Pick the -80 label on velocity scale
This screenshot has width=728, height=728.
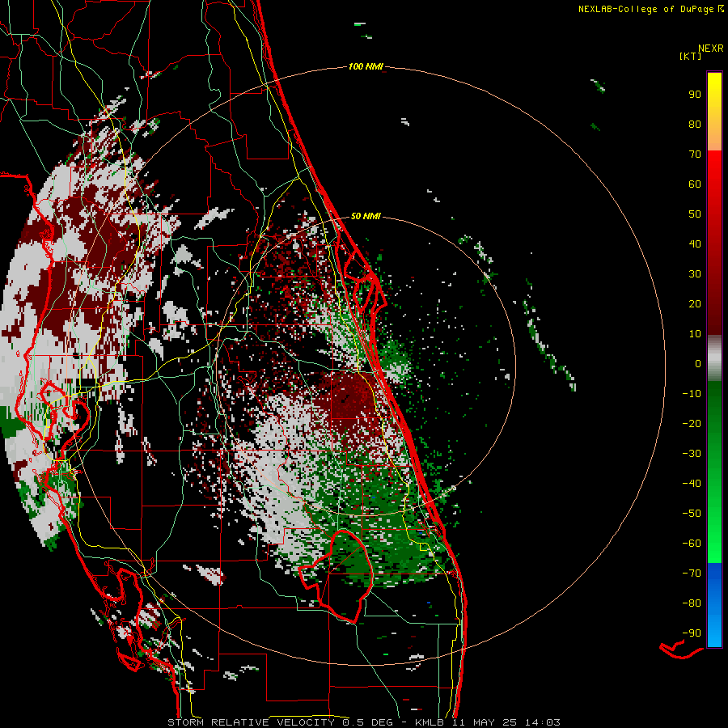click(x=692, y=603)
